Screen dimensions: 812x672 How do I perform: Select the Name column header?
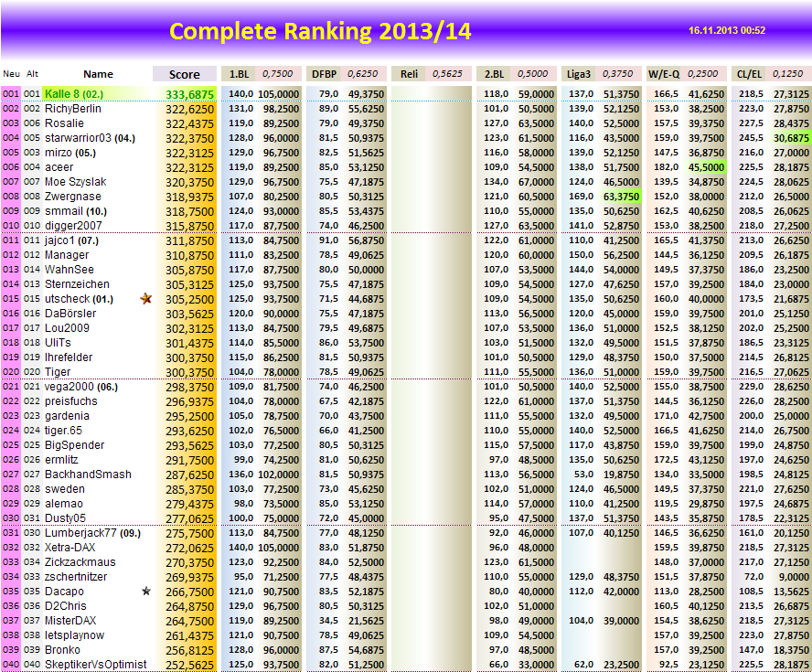[x=98, y=74]
